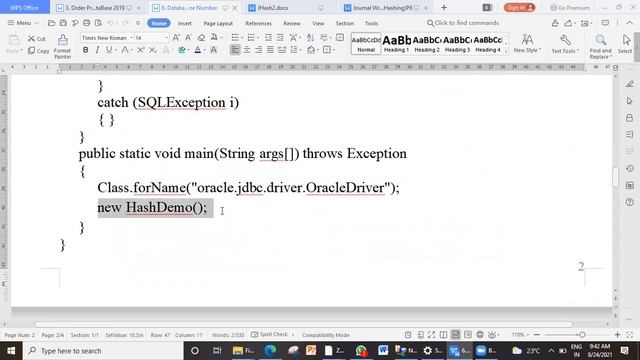Click the Increase Font Size icon
640x360 pixels.
click(x=176, y=38)
